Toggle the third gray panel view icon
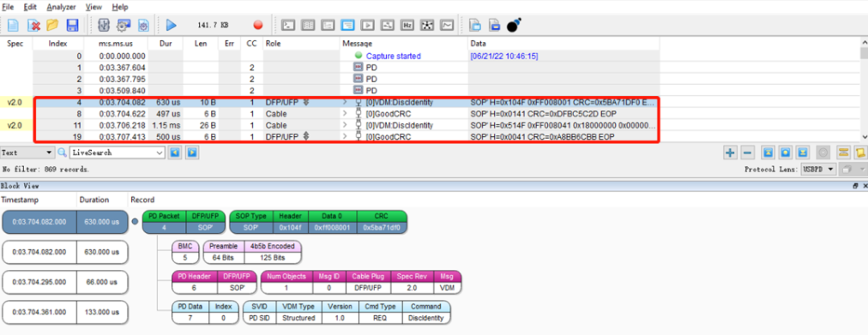Image resolution: width=868 pixels, height=335 pixels. coord(329,25)
